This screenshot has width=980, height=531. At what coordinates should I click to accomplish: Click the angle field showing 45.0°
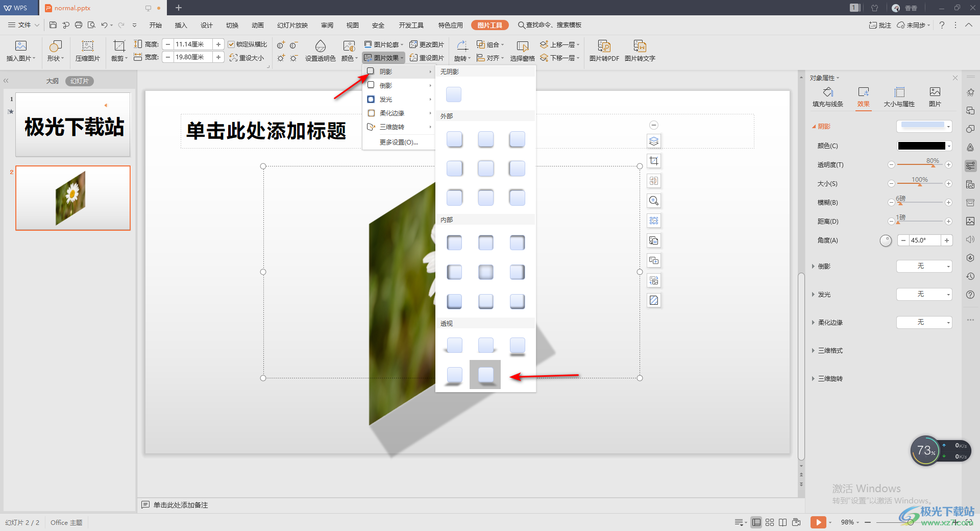925,240
